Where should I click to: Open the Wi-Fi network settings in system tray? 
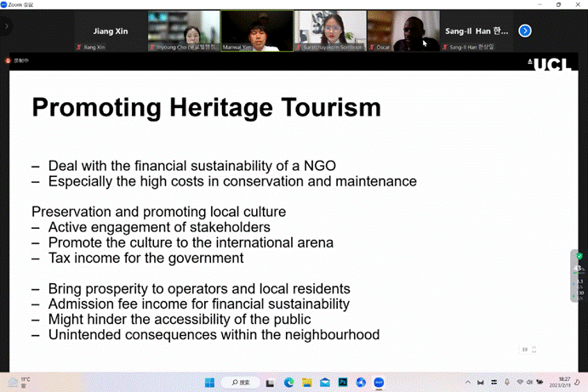click(520, 383)
